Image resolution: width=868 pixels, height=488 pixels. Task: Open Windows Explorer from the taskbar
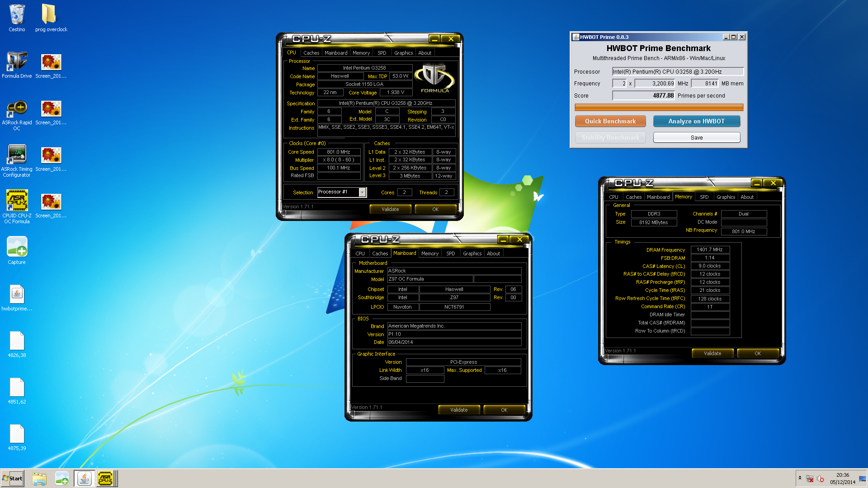(39, 479)
